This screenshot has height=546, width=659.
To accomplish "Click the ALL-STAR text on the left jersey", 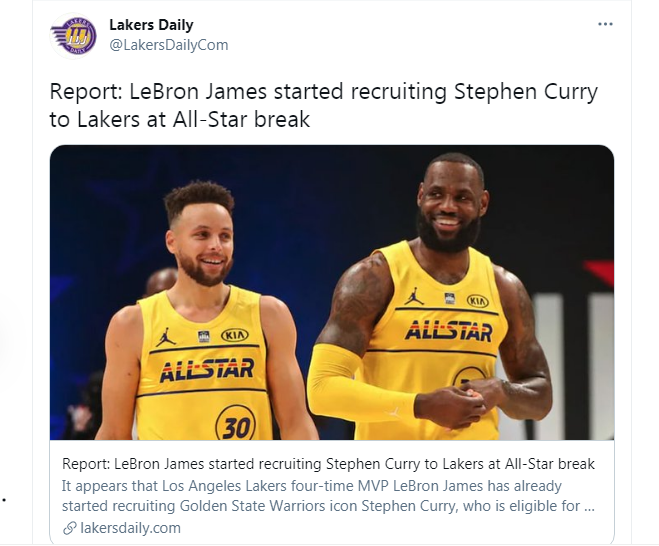I will tap(207, 370).
